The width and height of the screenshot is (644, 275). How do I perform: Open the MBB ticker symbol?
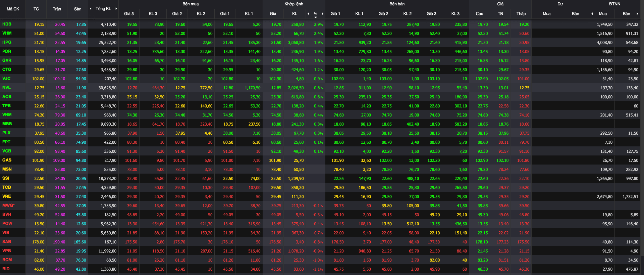pos(7,124)
